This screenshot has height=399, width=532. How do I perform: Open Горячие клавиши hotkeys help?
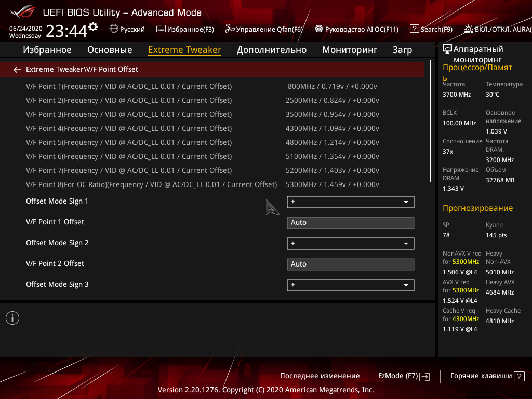[x=487, y=376]
